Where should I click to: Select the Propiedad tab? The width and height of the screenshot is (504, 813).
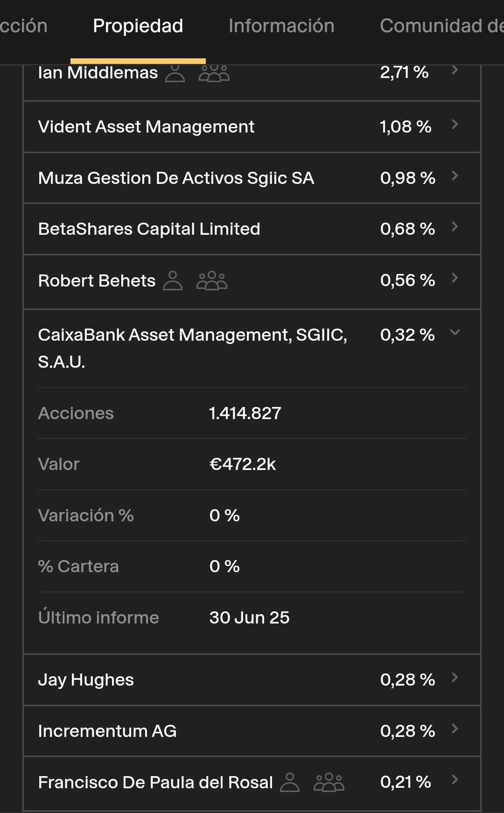click(x=138, y=26)
